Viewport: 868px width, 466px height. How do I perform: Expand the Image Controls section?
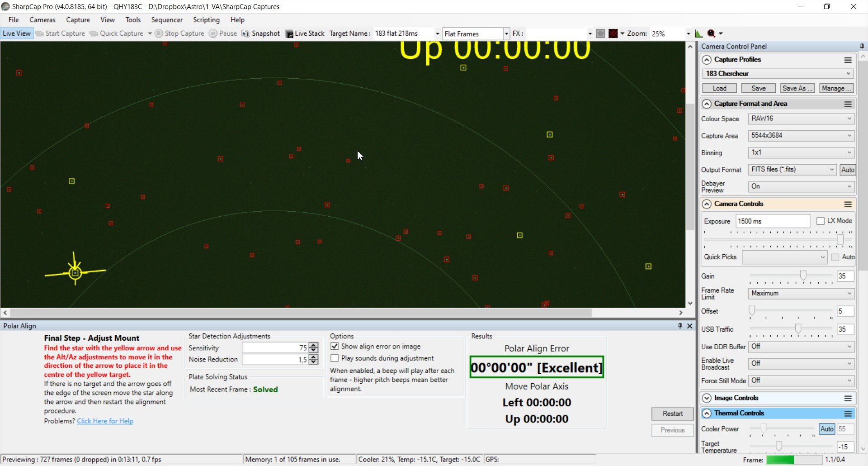click(707, 398)
